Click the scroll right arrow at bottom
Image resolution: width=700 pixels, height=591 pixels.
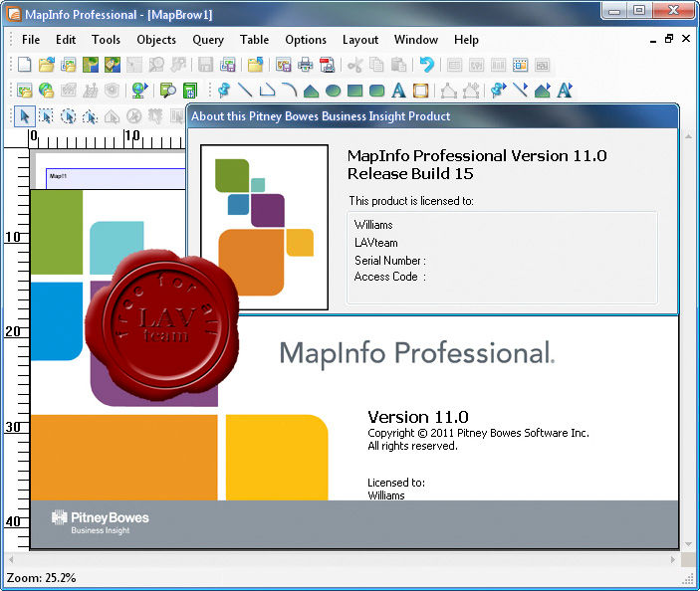tap(673, 559)
